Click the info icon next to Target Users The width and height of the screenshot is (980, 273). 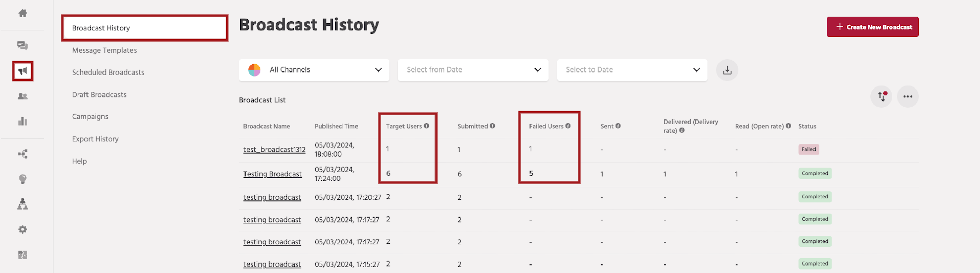click(x=426, y=126)
